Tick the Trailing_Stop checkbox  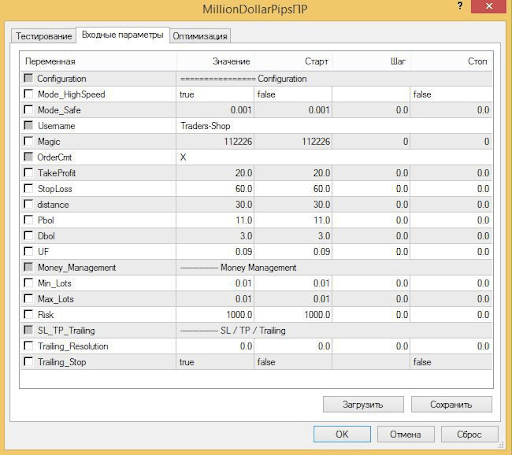[29, 361]
